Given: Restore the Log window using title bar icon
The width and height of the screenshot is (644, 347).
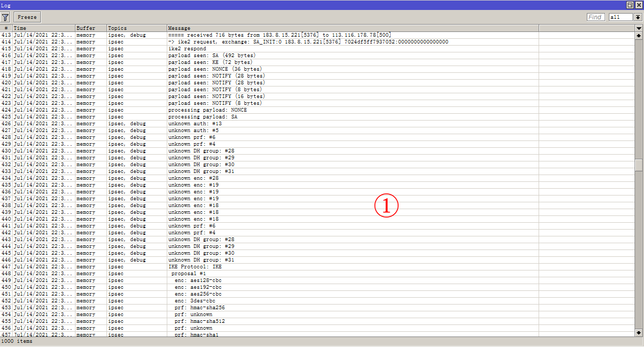Looking at the screenshot, I should pos(629,5).
